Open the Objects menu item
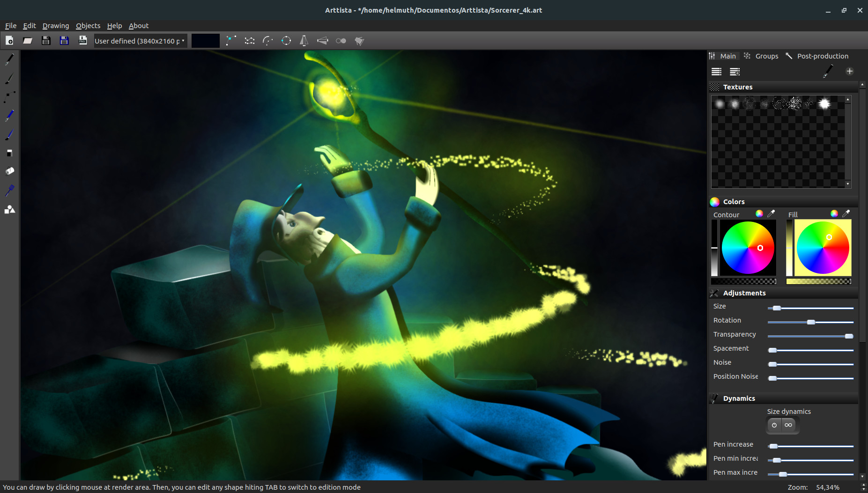Viewport: 868px width, 493px height. 88,26
